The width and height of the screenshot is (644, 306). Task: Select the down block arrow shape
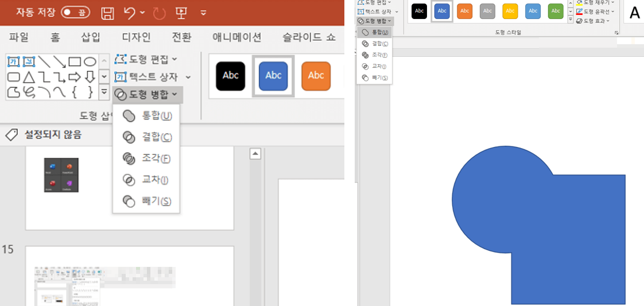click(x=90, y=77)
